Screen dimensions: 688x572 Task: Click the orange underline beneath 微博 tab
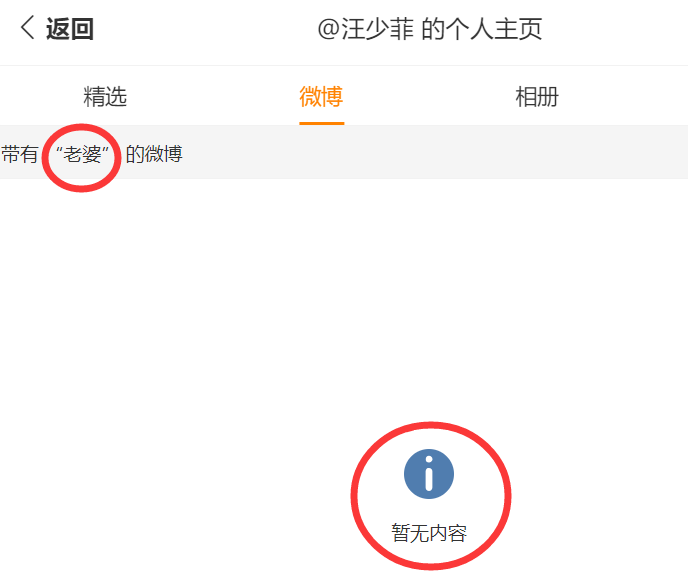(322, 123)
